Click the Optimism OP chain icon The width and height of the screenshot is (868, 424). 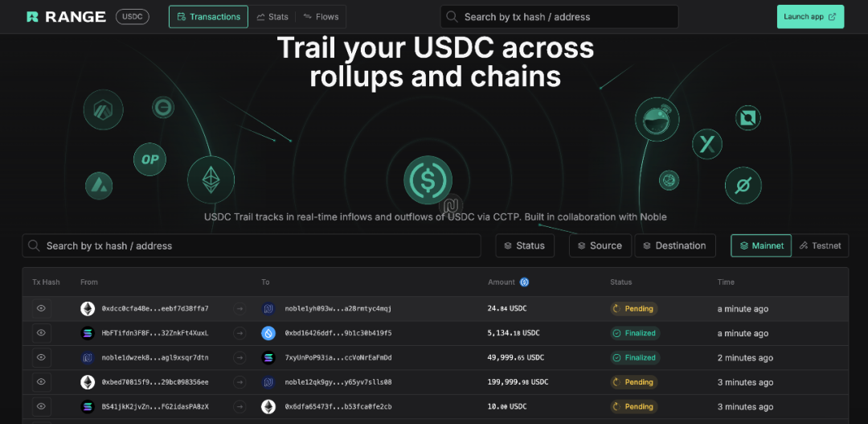[x=149, y=159]
